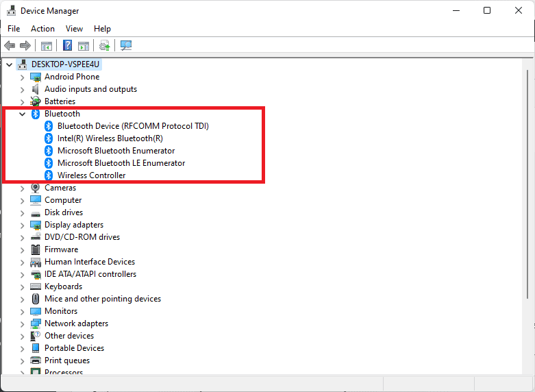Image resolution: width=535 pixels, height=392 pixels.
Task: Click the action pane toggle toolbar icon
Action: [x=84, y=45]
